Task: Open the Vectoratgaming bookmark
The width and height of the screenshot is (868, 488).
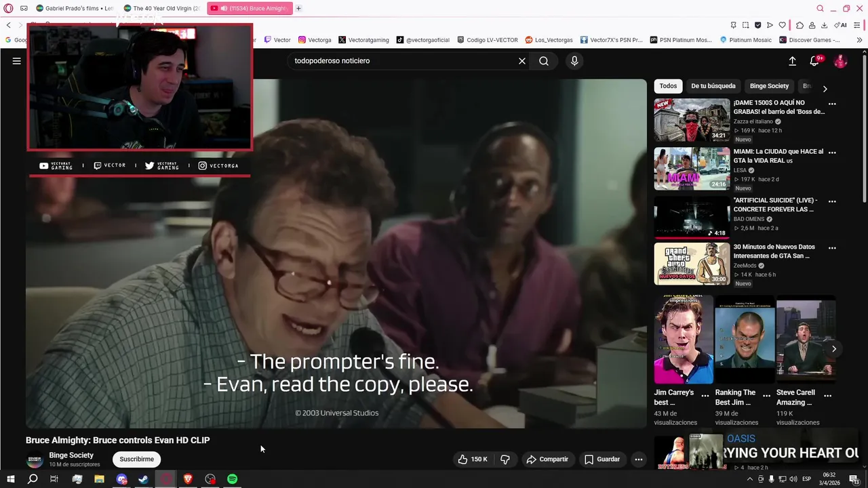Action: click(363, 40)
